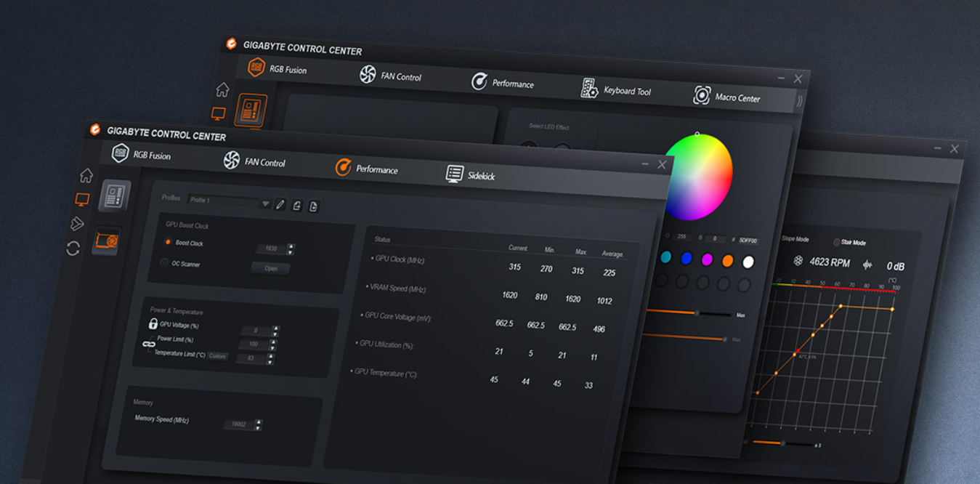Click the slider handle below the fan curve
The image size is (980, 484).
pos(783,443)
